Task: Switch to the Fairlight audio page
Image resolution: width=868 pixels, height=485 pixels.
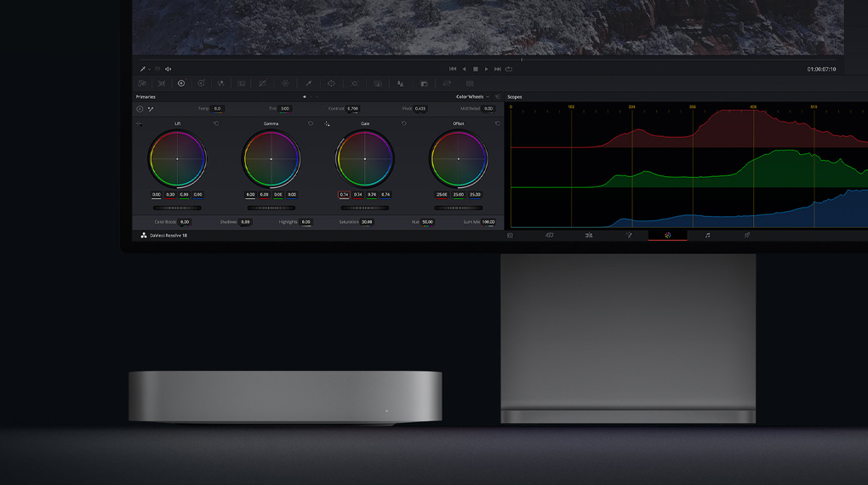Action: tap(707, 235)
